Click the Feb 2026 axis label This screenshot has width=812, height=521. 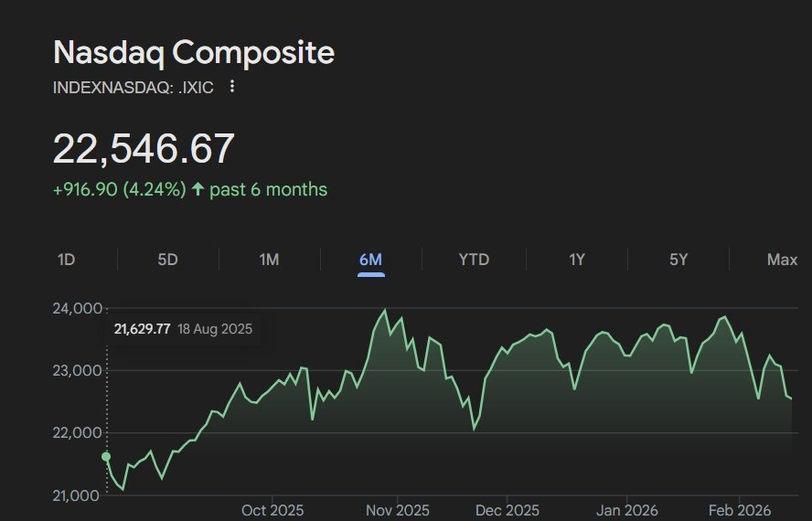(x=741, y=510)
